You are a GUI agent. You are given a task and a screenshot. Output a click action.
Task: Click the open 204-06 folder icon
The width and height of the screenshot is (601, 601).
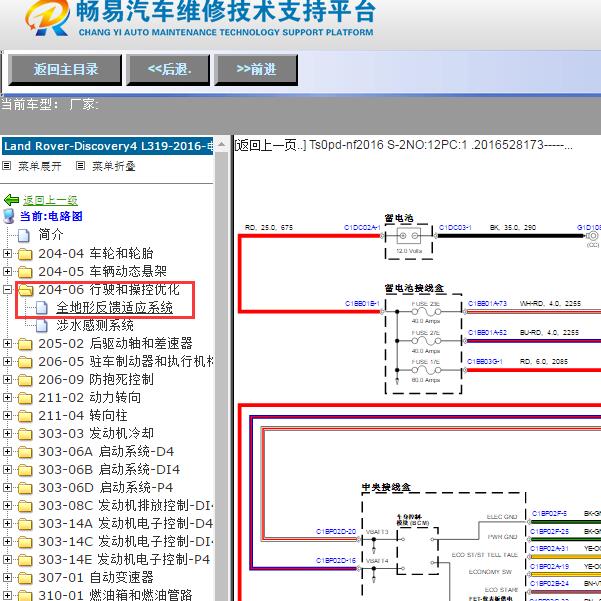click(x=25, y=290)
